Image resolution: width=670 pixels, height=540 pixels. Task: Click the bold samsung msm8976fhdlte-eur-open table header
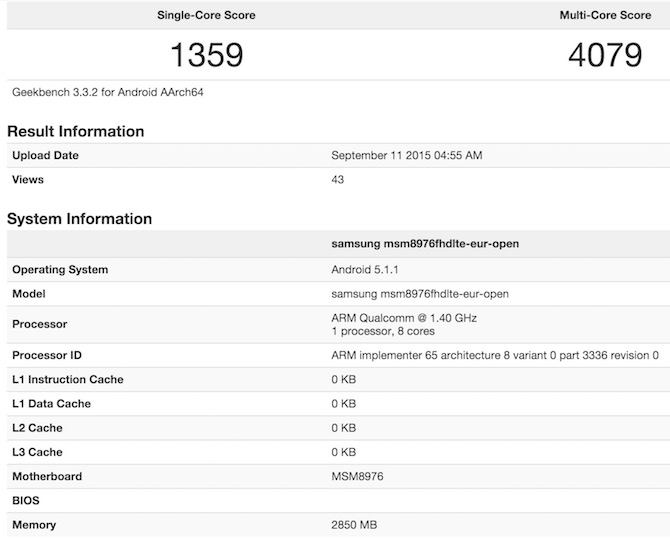click(x=425, y=243)
